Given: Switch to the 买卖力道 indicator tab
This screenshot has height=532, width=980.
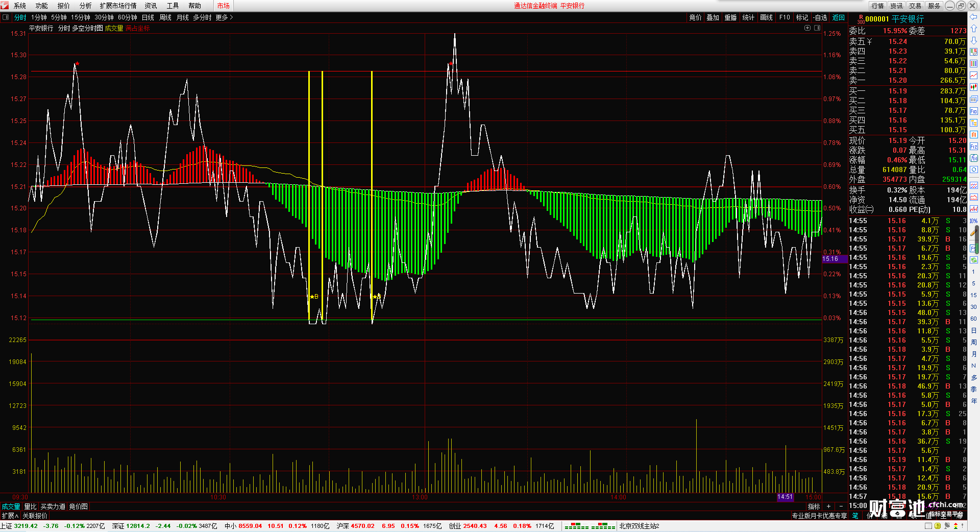Looking at the screenshot, I should (53, 506).
